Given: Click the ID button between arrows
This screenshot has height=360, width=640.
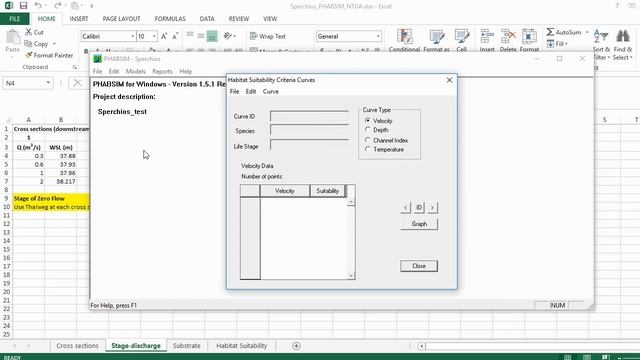Looking at the screenshot, I should click(x=419, y=207).
